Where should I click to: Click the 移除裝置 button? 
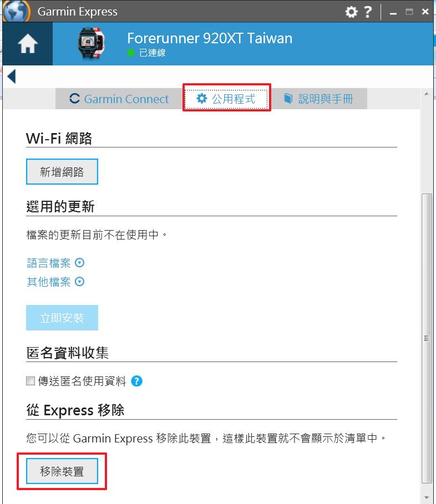tap(62, 471)
